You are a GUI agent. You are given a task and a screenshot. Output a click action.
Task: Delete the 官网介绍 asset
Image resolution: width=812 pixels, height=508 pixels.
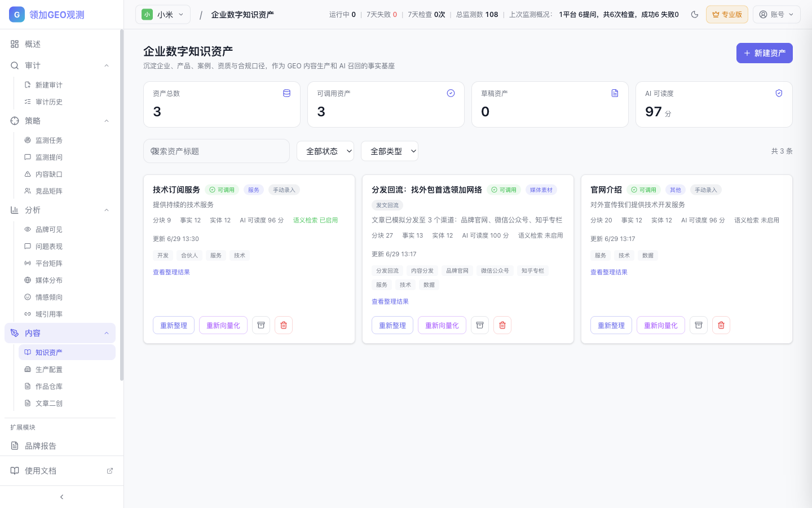[x=721, y=325]
